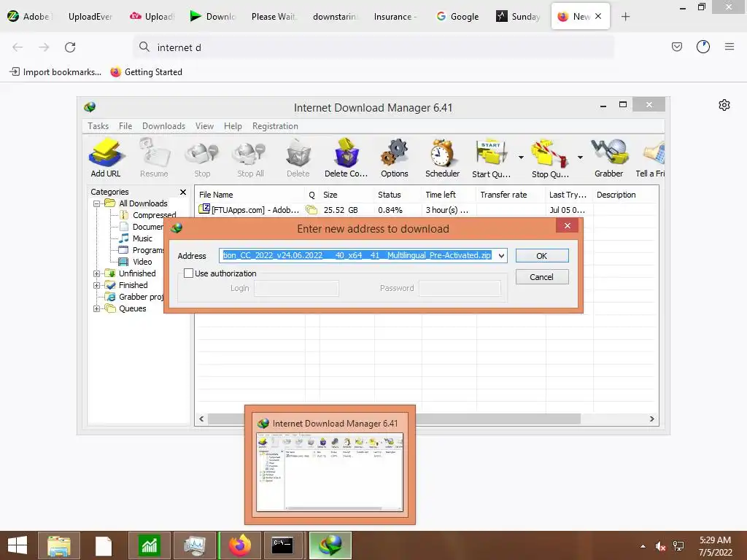Close the Enter new address dialog
Viewport: 747px width, 560px height.
tap(568, 226)
